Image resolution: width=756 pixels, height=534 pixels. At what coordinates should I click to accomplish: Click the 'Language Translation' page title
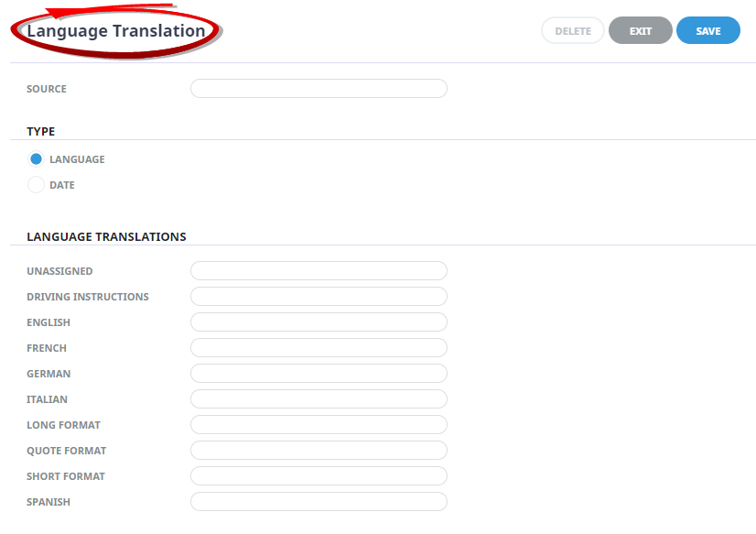pyautogui.click(x=116, y=31)
